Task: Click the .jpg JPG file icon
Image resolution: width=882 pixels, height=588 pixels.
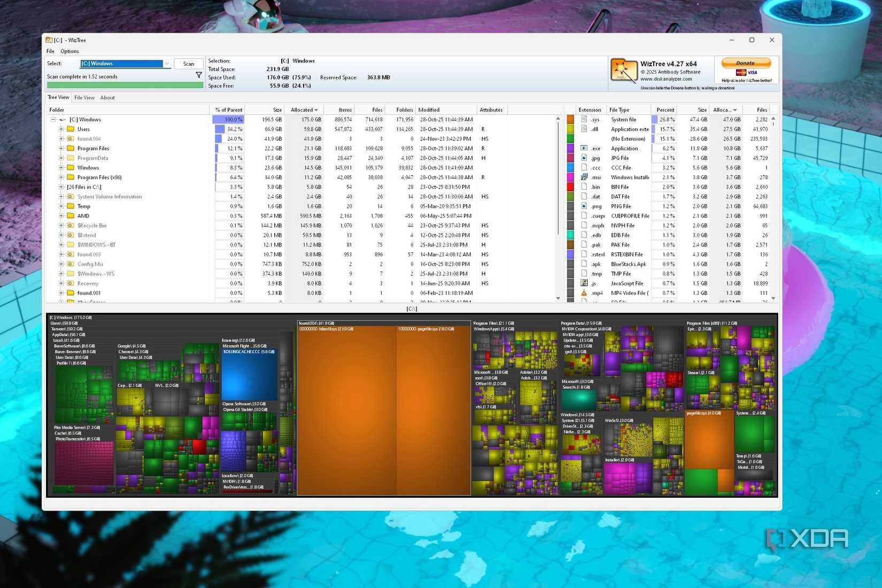Action: pos(584,158)
